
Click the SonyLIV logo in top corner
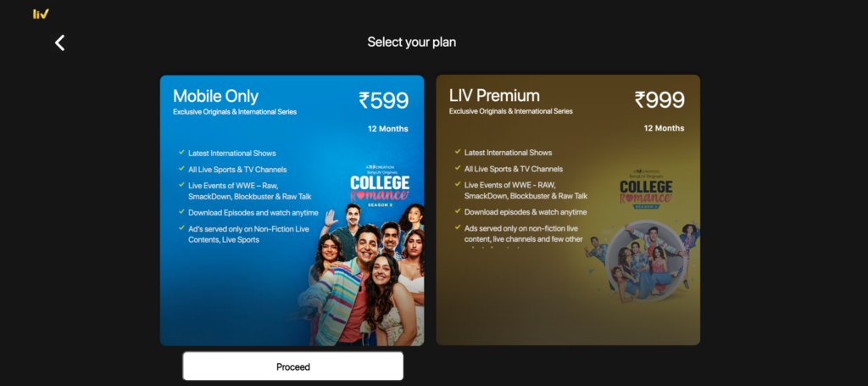pos(41,14)
